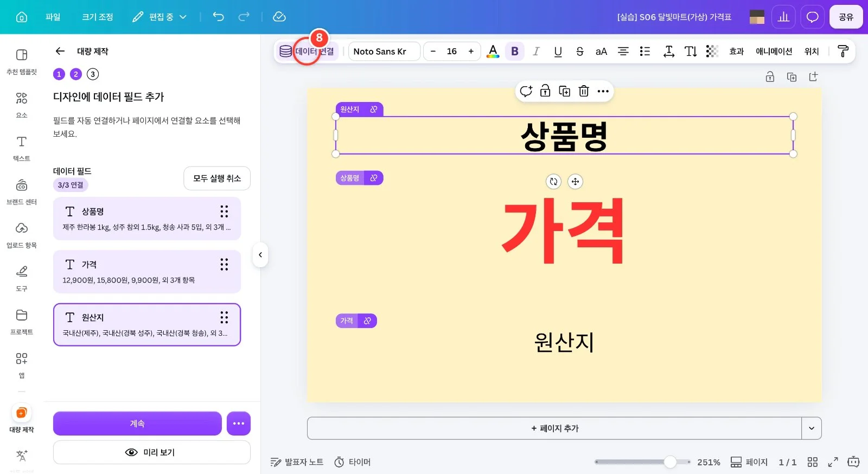This screenshot has height=474, width=868.
Task: Open 파일 menu
Action: coord(53,17)
